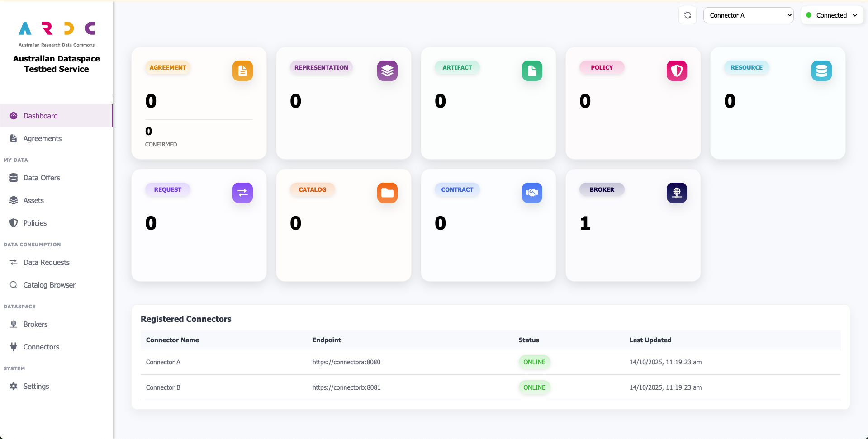The height and width of the screenshot is (439, 868).
Task: Open the Connector A dropdown
Action: pyautogui.click(x=749, y=15)
